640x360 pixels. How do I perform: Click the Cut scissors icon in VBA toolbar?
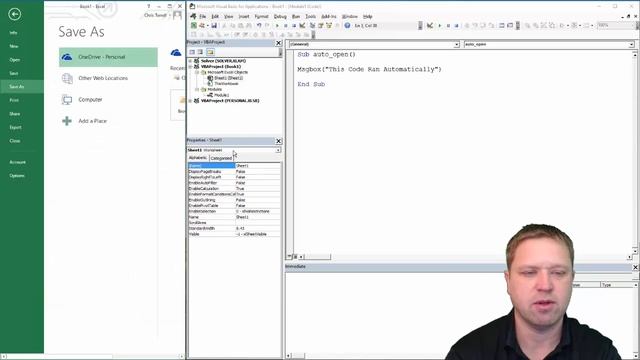point(224,25)
